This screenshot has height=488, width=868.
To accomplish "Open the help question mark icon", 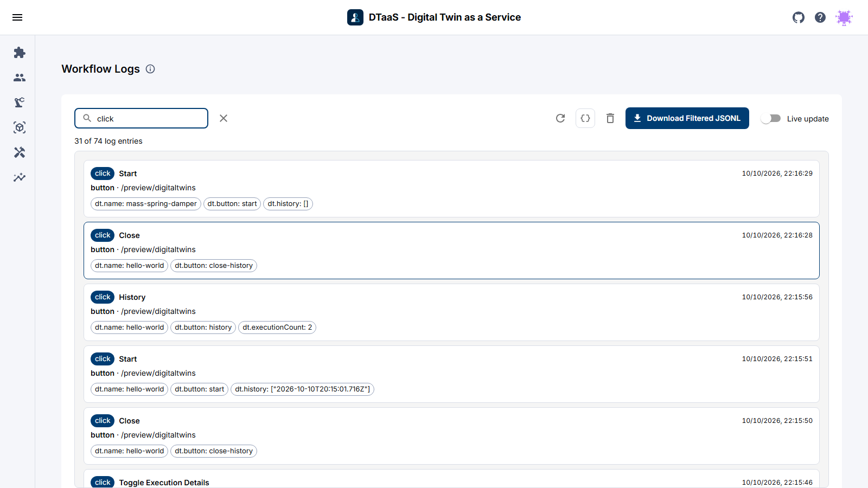I will point(820,17).
